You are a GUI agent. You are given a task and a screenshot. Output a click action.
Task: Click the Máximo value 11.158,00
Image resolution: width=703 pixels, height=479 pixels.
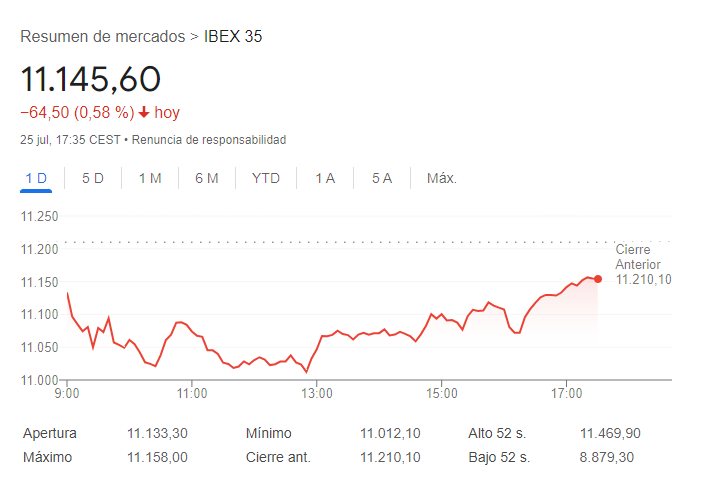(157, 457)
